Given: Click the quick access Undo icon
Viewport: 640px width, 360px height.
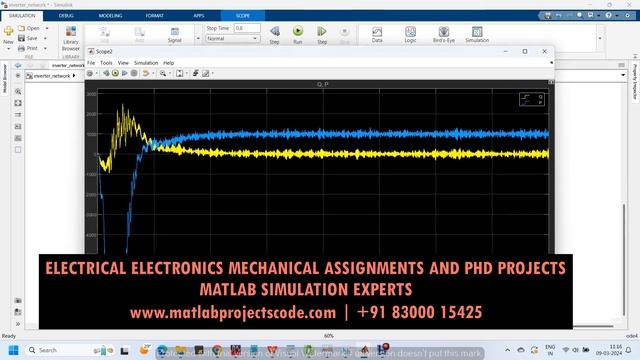Looking at the screenshot, I should (558, 16).
